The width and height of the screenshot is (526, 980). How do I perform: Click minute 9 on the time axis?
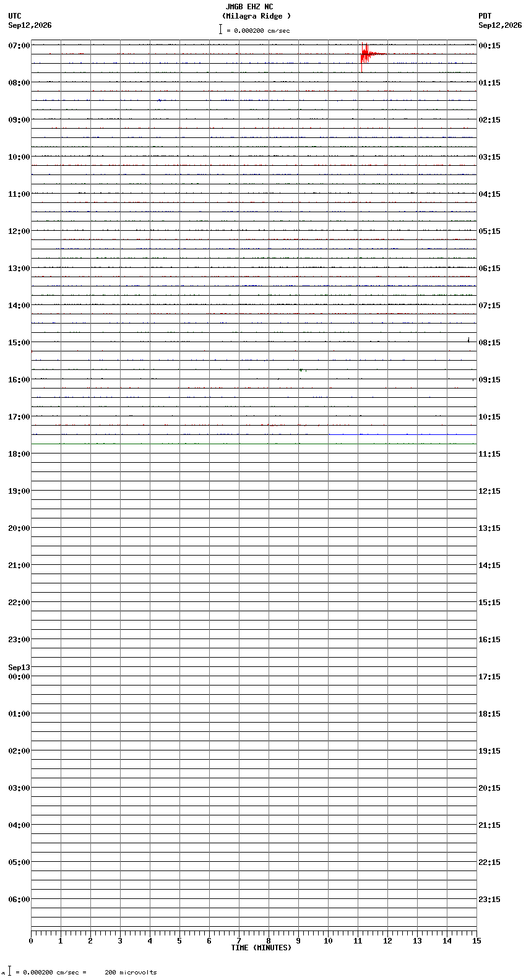click(x=298, y=941)
